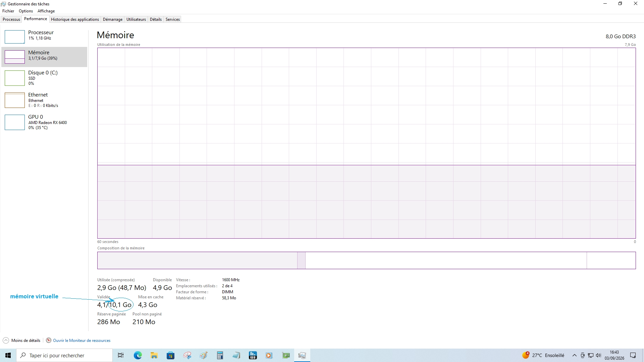Open Microsoft Edge from the taskbar
This screenshot has width=644, height=362.
tap(138, 355)
